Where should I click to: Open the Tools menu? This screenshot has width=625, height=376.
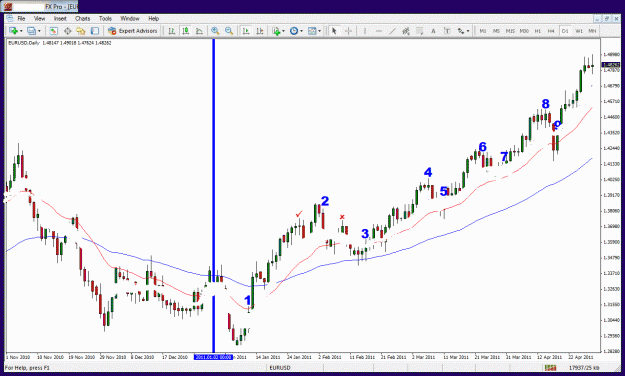coord(105,18)
